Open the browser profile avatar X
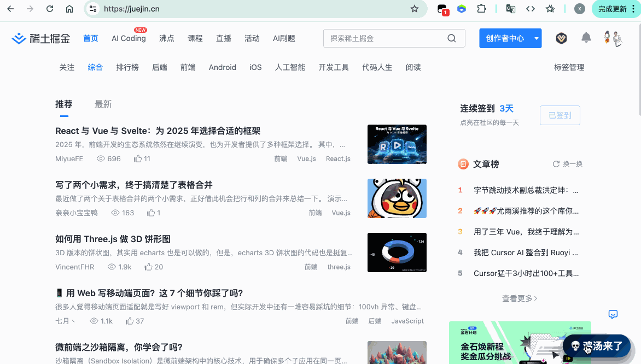 (x=579, y=9)
